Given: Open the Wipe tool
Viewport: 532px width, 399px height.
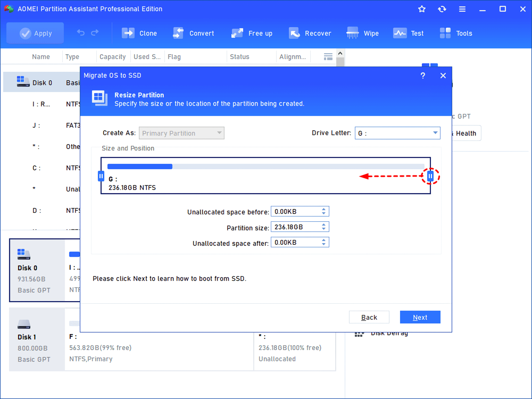Looking at the screenshot, I should click(x=362, y=33).
